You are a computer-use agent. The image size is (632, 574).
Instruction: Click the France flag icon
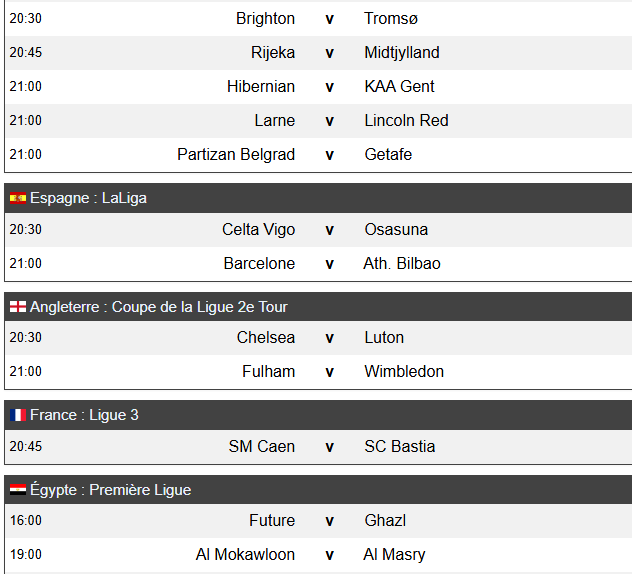pos(18,415)
